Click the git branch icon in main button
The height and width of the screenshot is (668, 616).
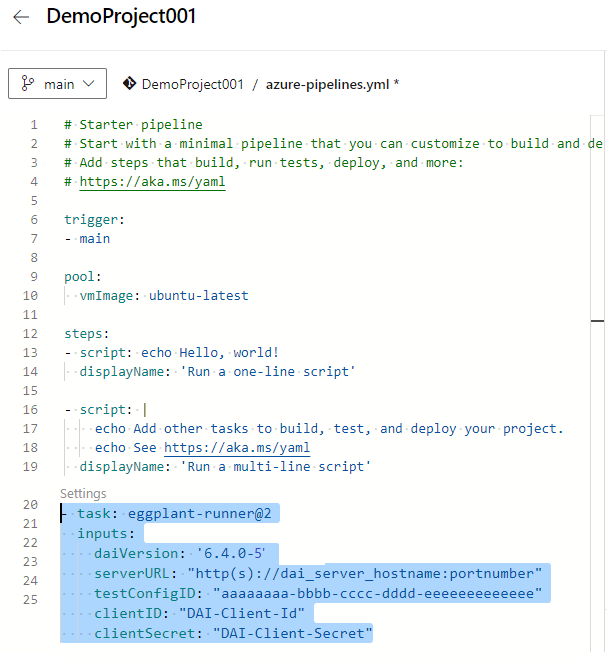(x=28, y=84)
